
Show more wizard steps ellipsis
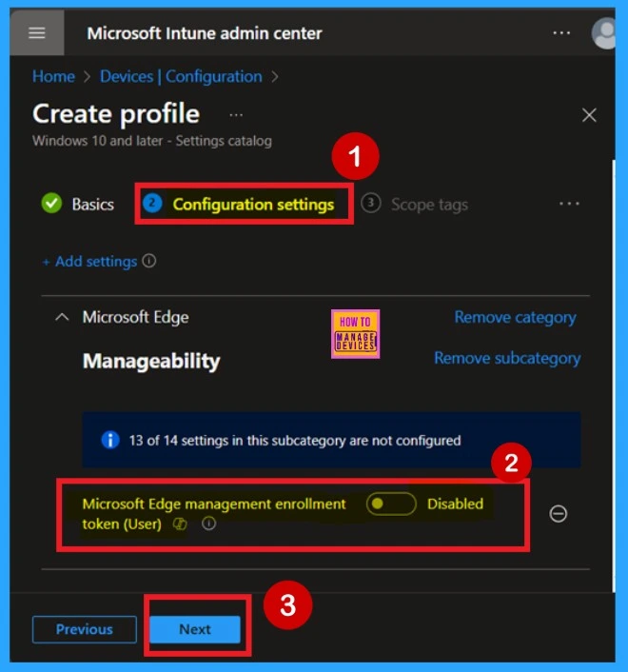point(569,204)
